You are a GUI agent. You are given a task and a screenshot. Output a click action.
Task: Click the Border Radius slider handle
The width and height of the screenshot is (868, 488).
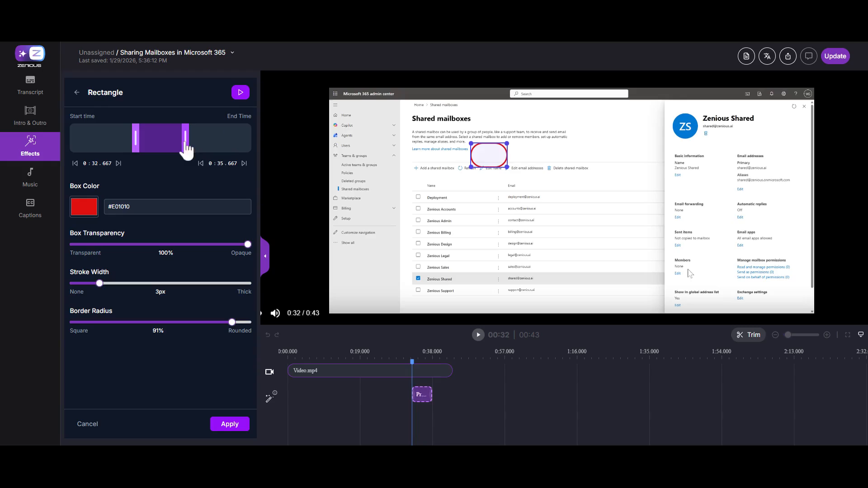tap(232, 322)
